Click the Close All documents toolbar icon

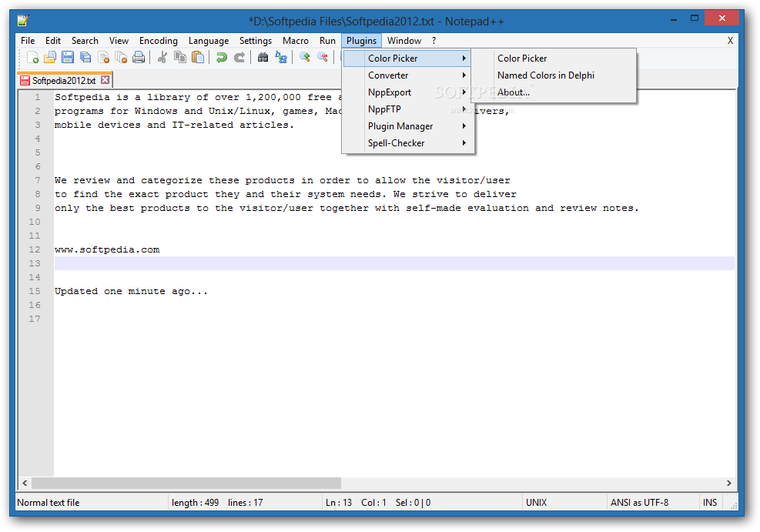point(121,58)
